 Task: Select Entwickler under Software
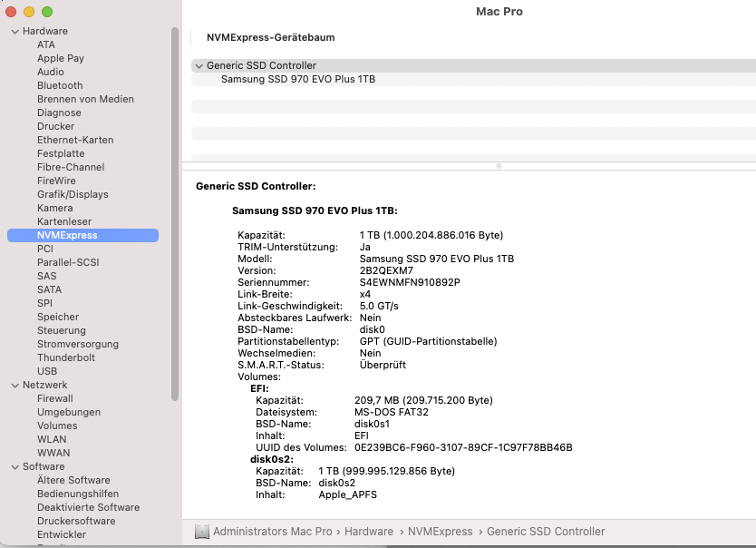click(62, 534)
